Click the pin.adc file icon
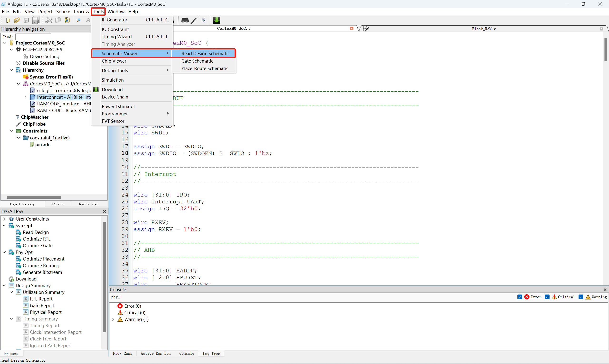 click(32, 144)
